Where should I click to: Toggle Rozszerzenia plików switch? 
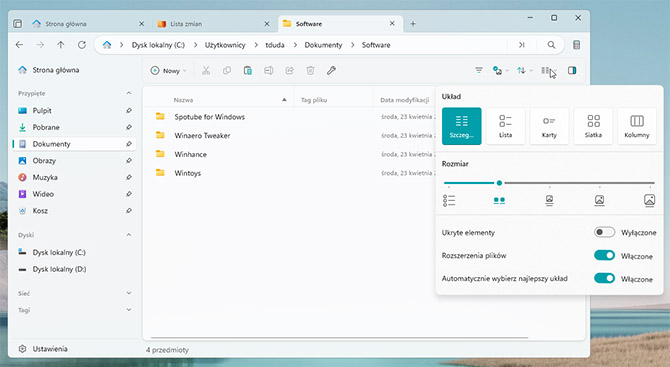(604, 255)
